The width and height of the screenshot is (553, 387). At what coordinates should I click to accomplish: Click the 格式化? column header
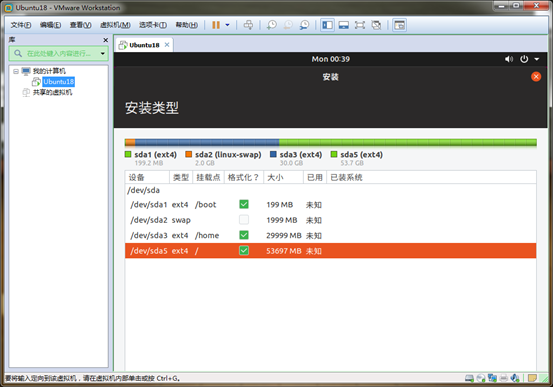point(244,177)
